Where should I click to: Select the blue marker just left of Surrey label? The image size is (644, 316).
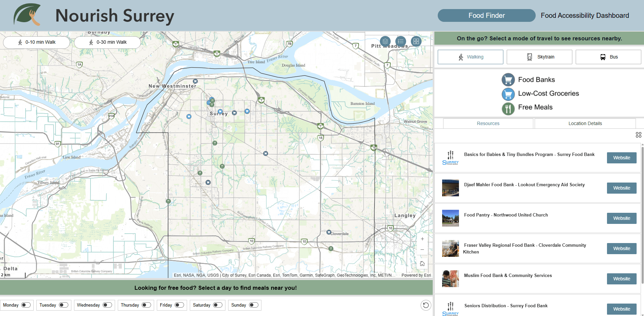189,117
